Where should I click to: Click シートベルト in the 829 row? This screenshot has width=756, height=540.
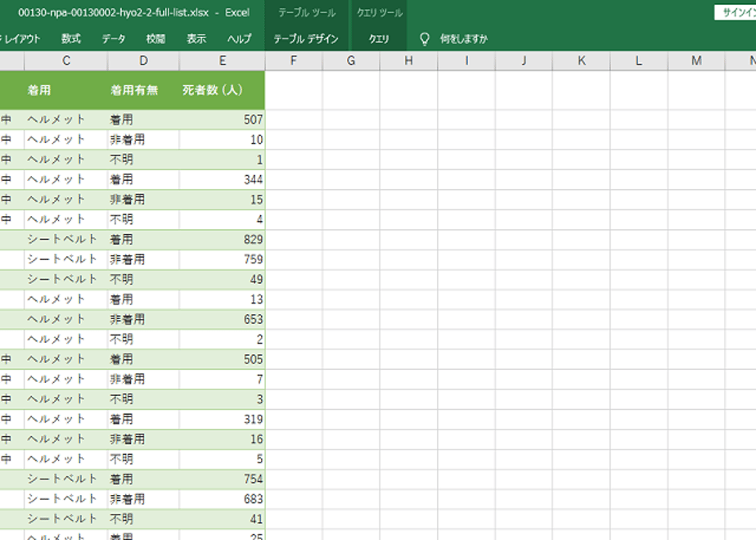pyautogui.click(x=62, y=240)
